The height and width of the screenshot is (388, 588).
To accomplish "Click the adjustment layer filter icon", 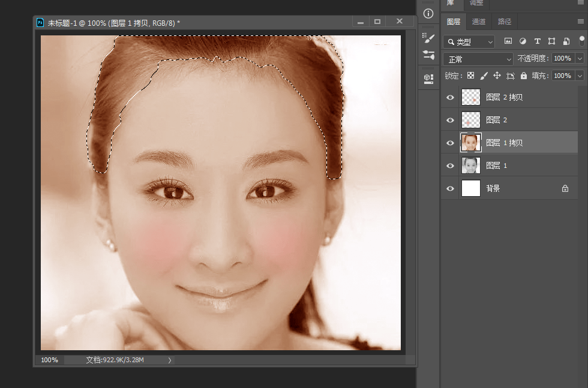I will (x=523, y=41).
